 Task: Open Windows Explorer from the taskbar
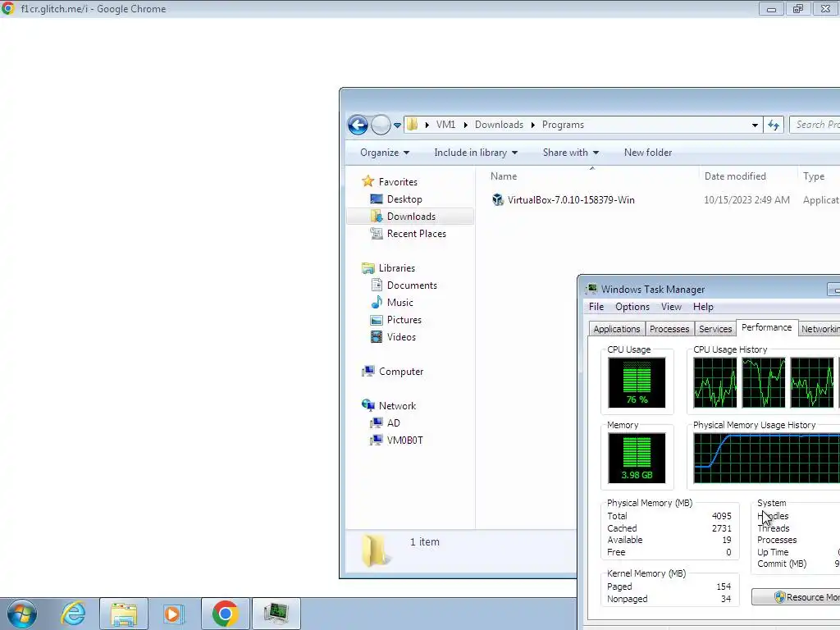coord(124,614)
